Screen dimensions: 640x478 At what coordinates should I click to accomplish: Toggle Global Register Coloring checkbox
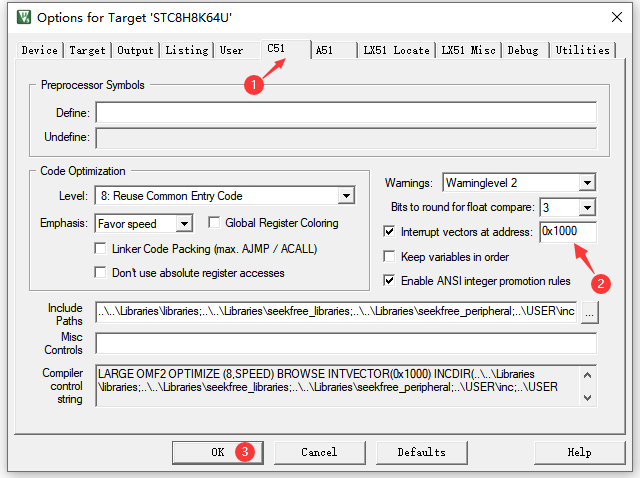coord(215,223)
